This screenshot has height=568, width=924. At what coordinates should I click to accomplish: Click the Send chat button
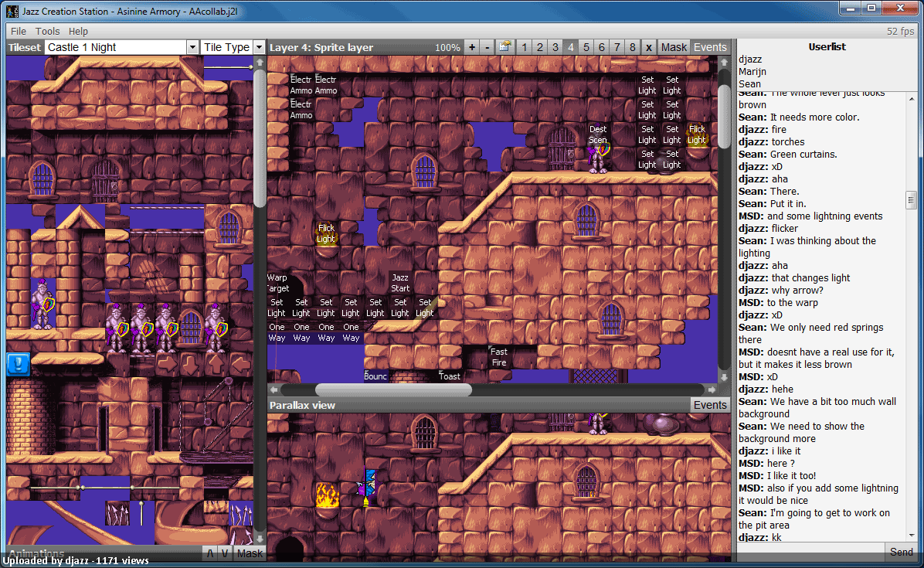tap(901, 552)
